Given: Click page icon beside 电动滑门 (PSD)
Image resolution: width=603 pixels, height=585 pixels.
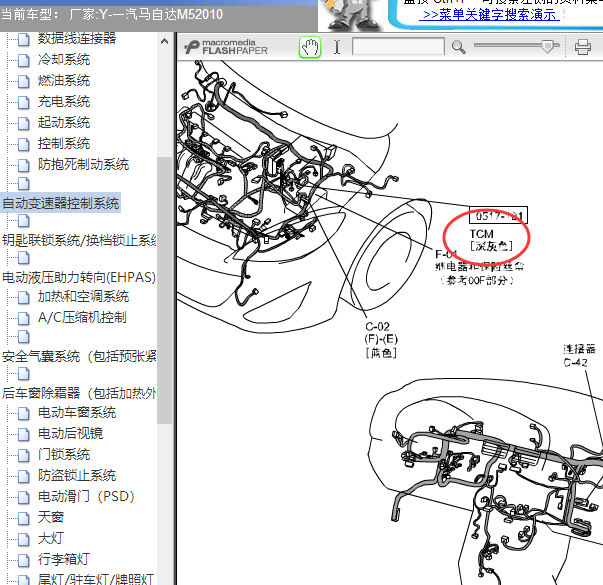Looking at the screenshot, I should click(23, 497).
